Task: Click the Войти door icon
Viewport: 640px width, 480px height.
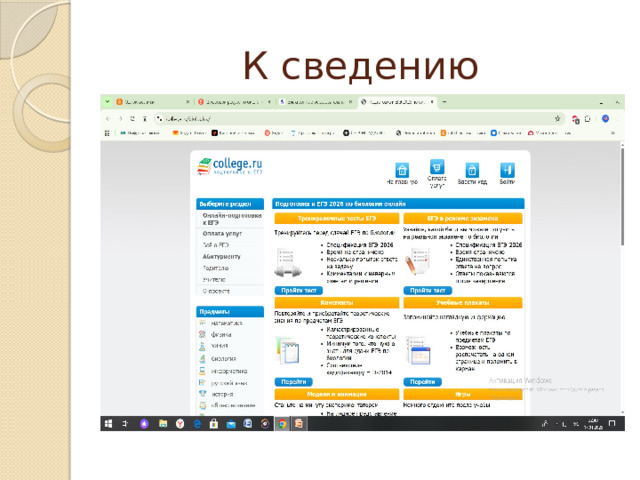Action: point(507,170)
